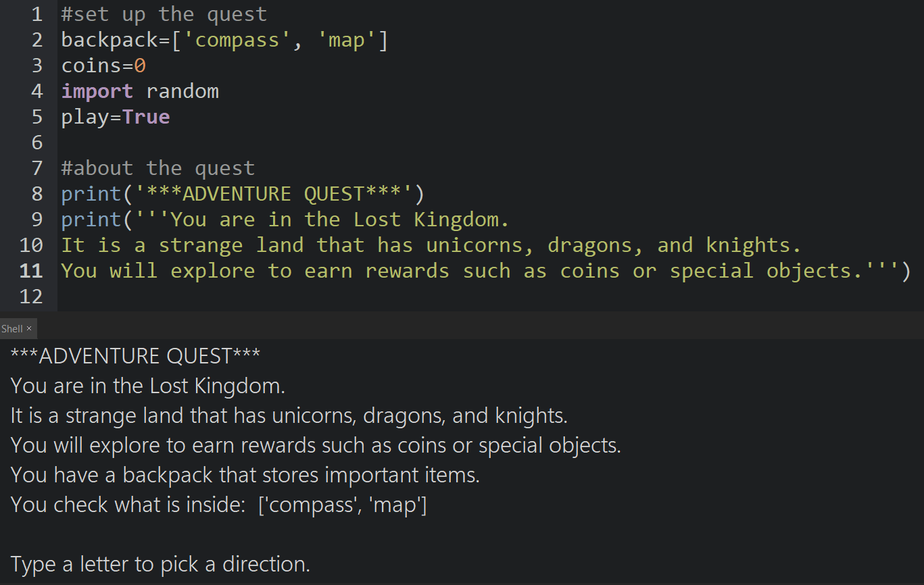The width and height of the screenshot is (924, 585).
Task: Click the "***ADVENTURE QUEST***" heading in Shell output
Action: coord(135,356)
